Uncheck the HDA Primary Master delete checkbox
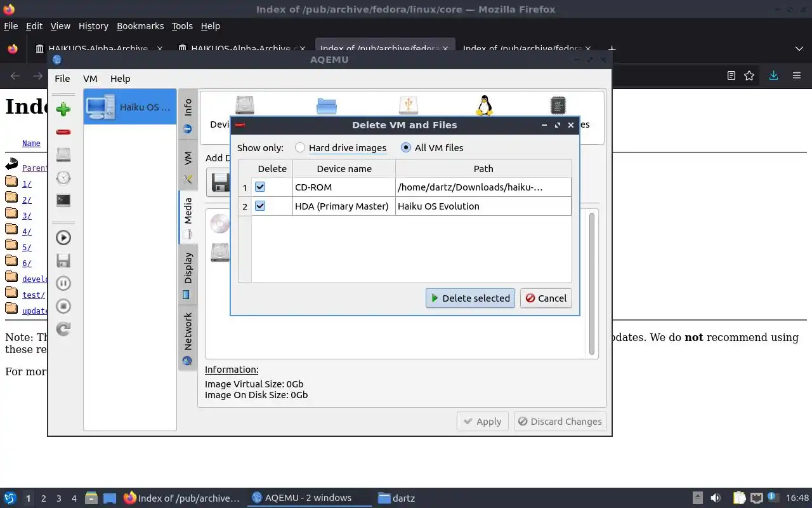Image resolution: width=812 pixels, height=508 pixels. coord(260,206)
